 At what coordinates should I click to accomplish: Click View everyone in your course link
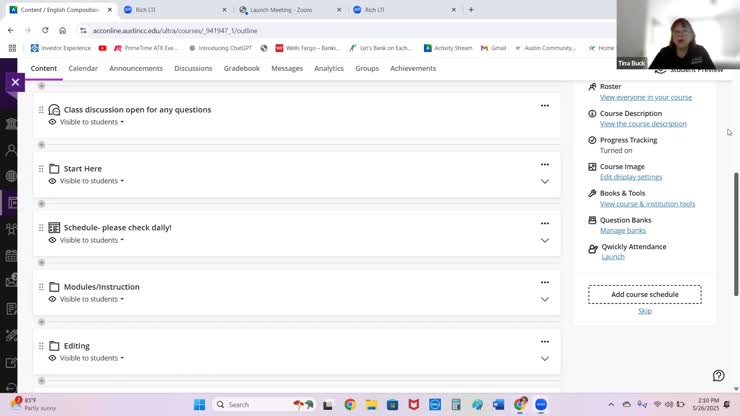coord(646,97)
